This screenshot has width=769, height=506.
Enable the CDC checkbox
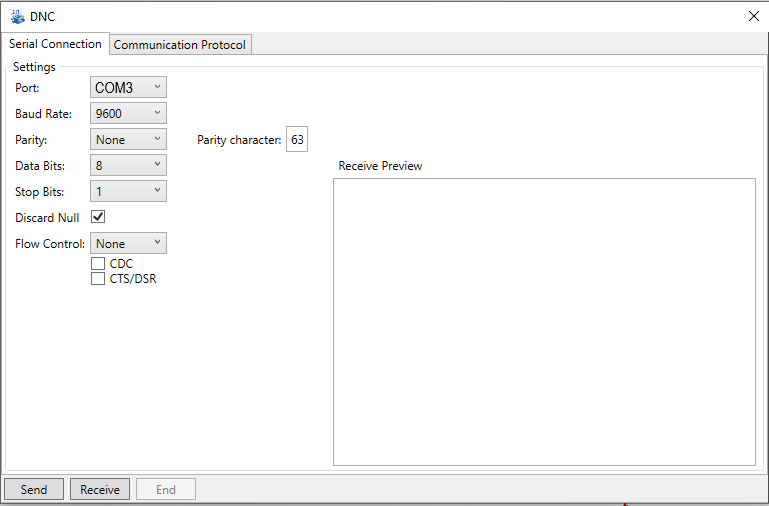98,263
